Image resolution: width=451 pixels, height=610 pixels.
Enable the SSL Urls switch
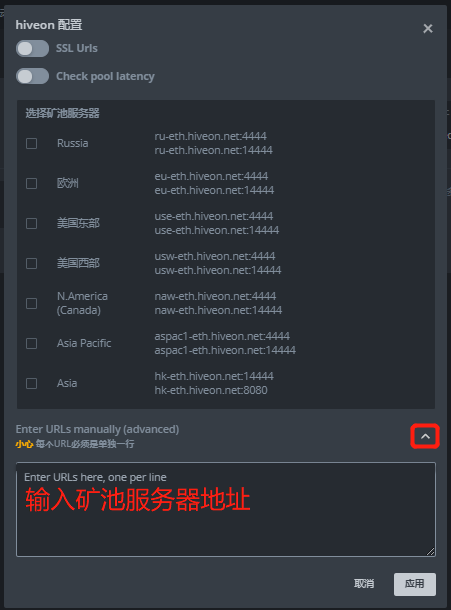(x=32, y=49)
